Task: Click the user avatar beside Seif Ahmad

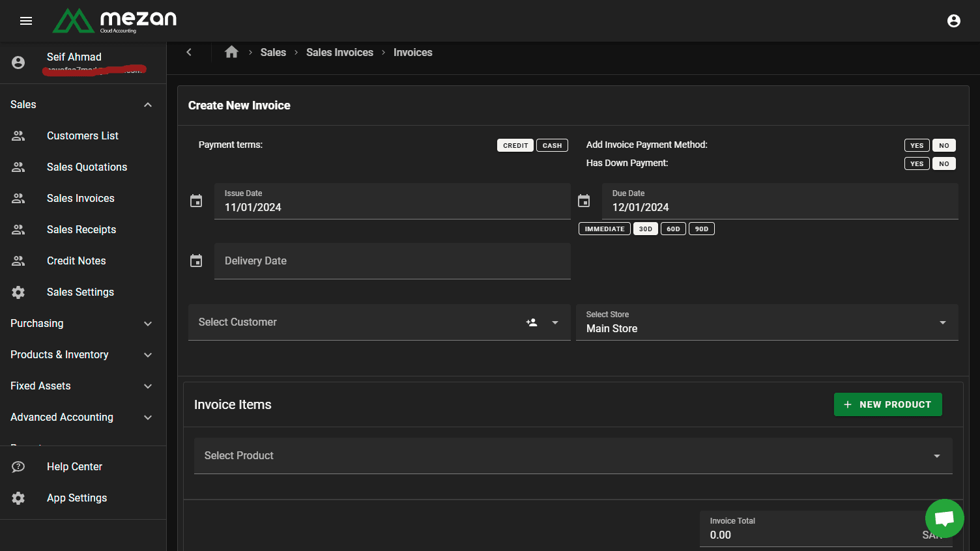Action: pyautogui.click(x=18, y=63)
